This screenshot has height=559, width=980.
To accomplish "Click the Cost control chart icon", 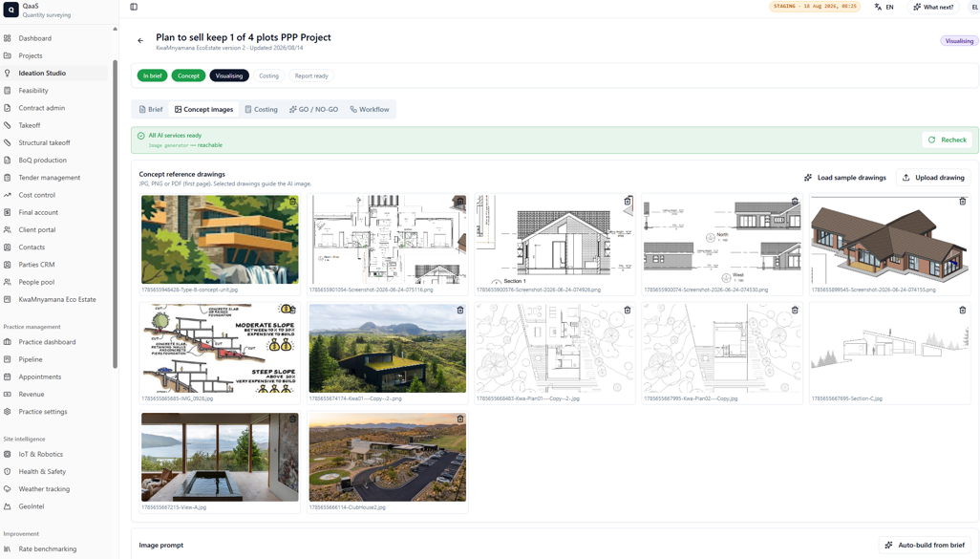I will [x=8, y=195].
